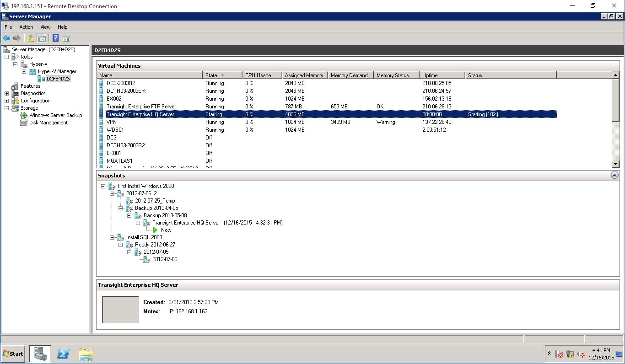Click the Start button
The width and height of the screenshot is (625, 364).
point(13,354)
